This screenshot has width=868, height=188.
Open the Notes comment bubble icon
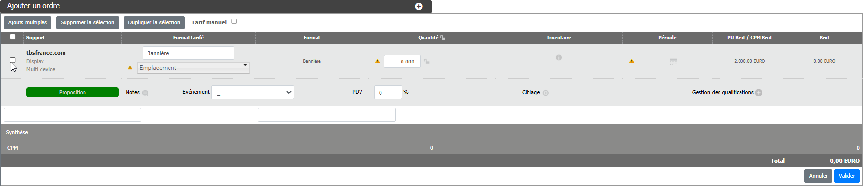[145, 93]
